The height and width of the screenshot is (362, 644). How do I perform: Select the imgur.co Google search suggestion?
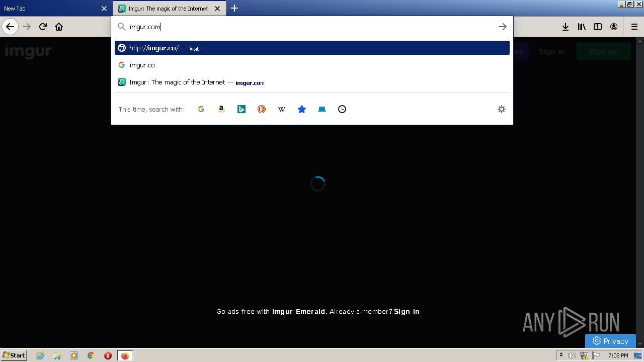(312, 65)
